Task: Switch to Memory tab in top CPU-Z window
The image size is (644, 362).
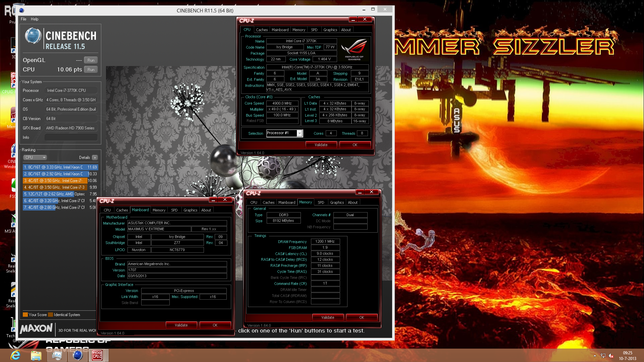Action: click(x=299, y=30)
